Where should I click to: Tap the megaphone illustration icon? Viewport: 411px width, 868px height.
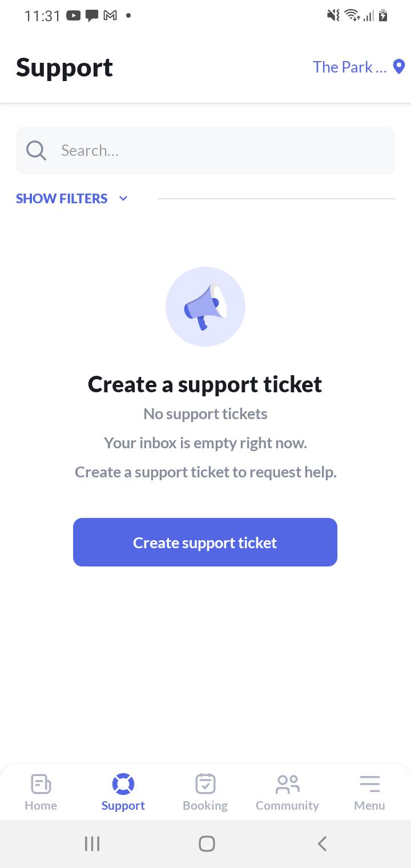coord(205,307)
